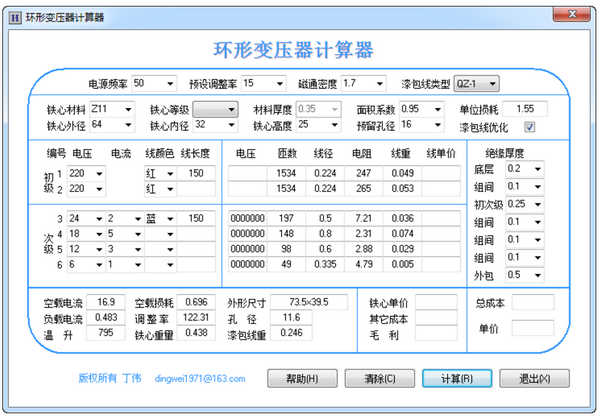Click the 孔径 field showing 11.6
Image resolution: width=600 pixels, height=417 pixels.
click(x=291, y=318)
